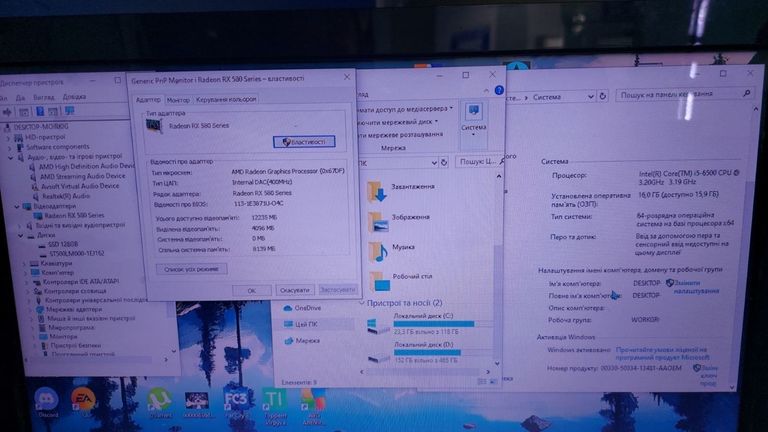Open the Завантаження folder icon
This screenshot has height=432, width=768.
click(x=377, y=191)
